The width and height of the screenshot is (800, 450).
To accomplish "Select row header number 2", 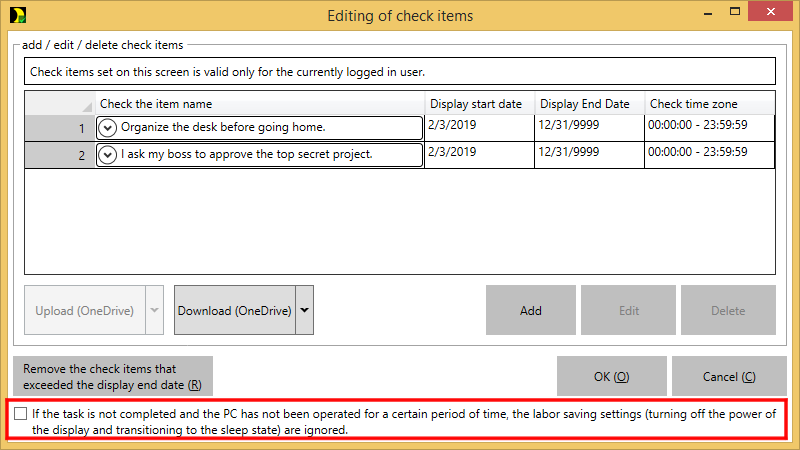I will tap(60, 155).
